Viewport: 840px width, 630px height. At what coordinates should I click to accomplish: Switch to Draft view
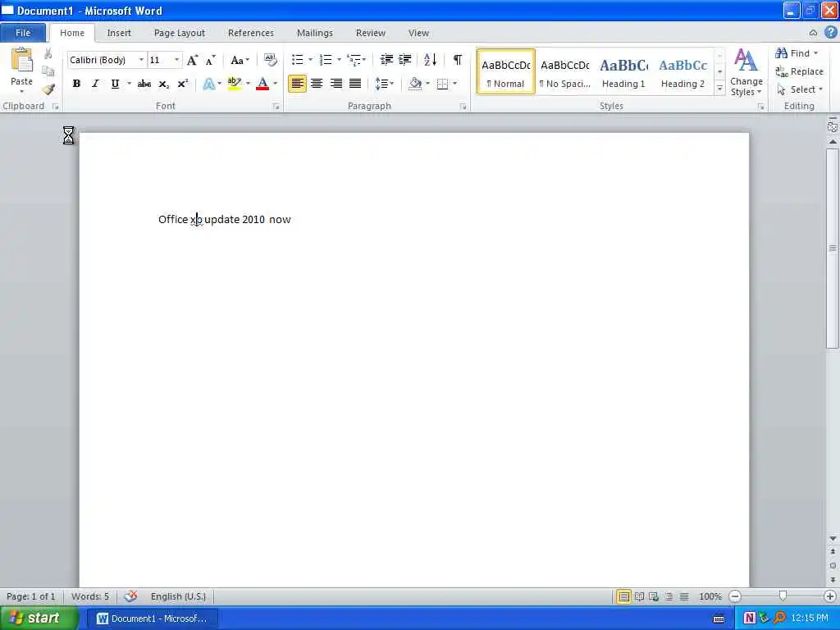pos(684,596)
